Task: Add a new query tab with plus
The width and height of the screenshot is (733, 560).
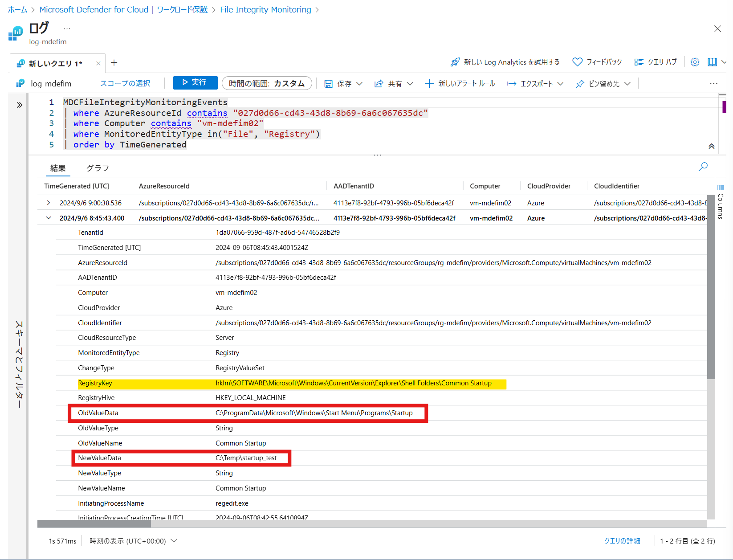Action: pyautogui.click(x=114, y=63)
